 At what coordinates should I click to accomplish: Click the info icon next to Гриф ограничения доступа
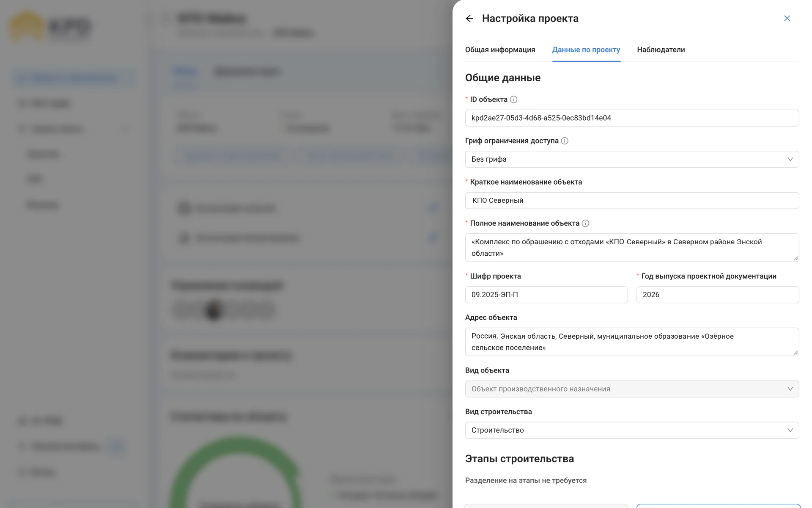(565, 141)
